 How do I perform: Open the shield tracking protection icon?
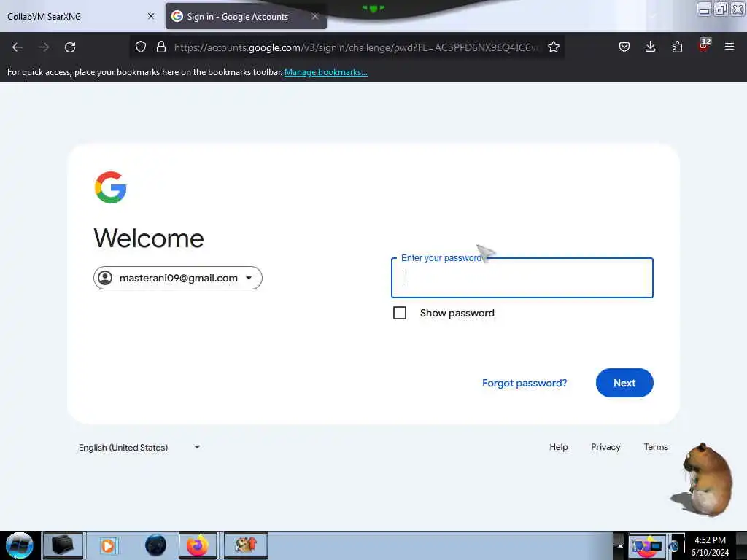pos(141,47)
